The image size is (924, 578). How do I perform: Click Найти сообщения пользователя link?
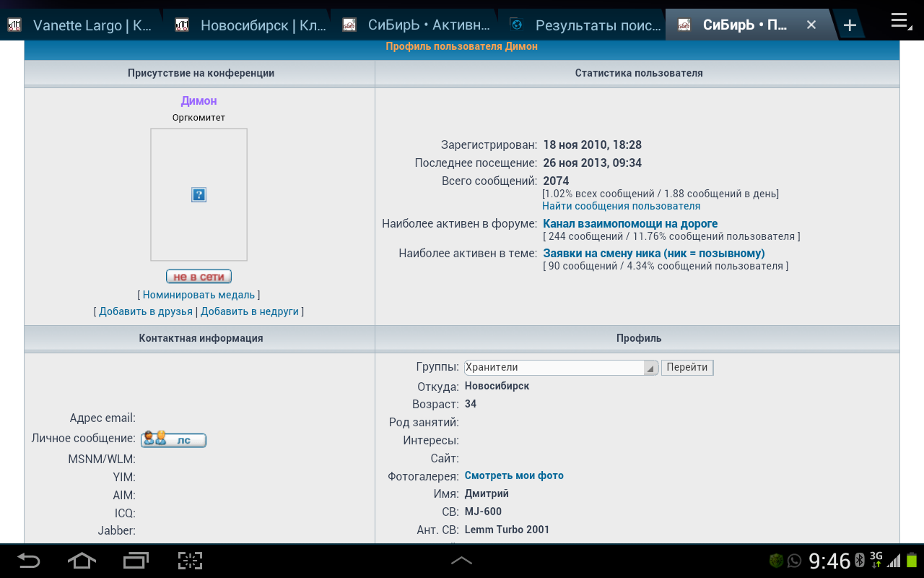(x=621, y=206)
